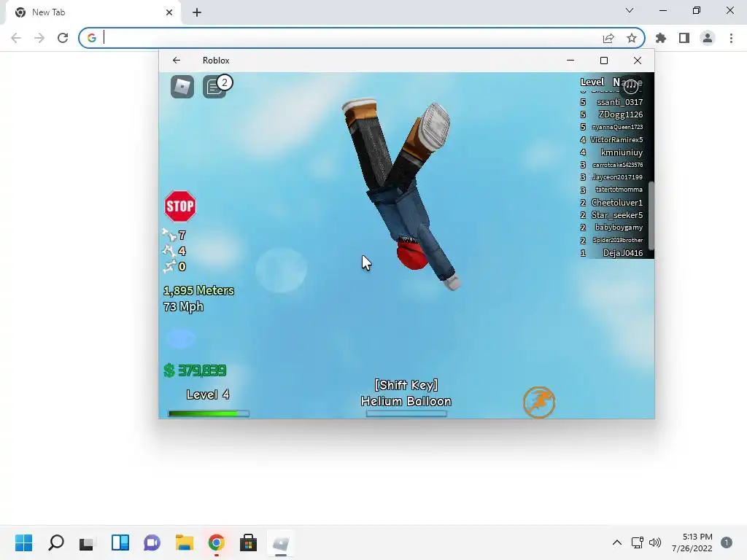The height and width of the screenshot is (560, 747).
Task: Open Chrome three-dot menu
Action: click(731, 38)
